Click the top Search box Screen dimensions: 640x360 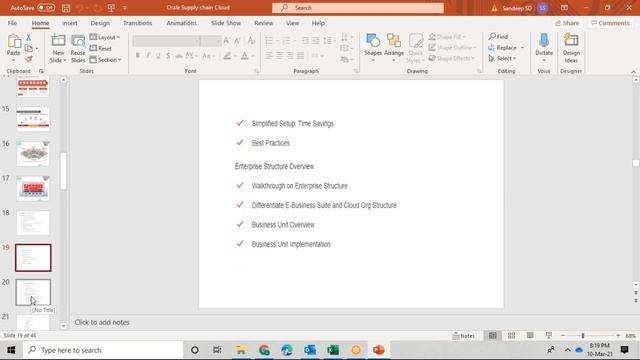(358, 8)
